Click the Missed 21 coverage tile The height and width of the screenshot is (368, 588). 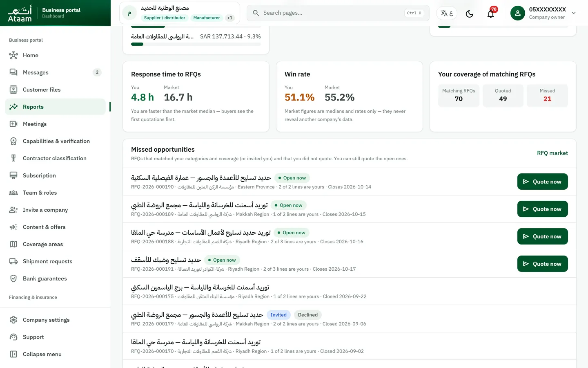547,95
